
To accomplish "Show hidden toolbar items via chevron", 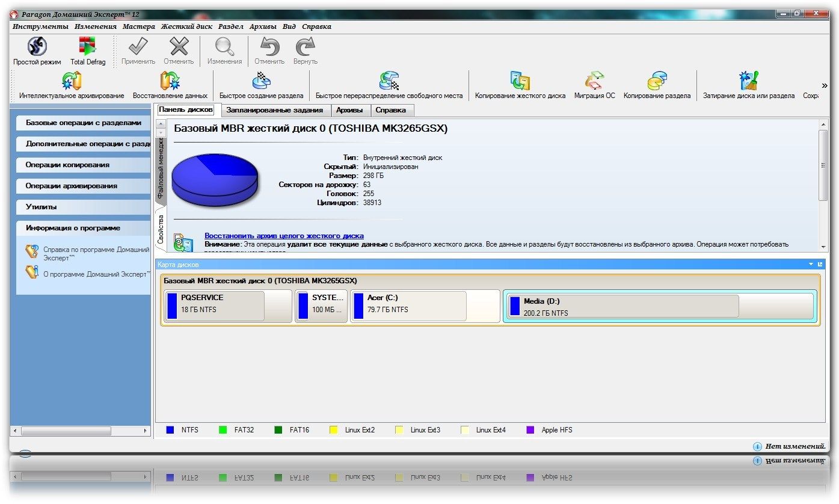I will (824, 85).
